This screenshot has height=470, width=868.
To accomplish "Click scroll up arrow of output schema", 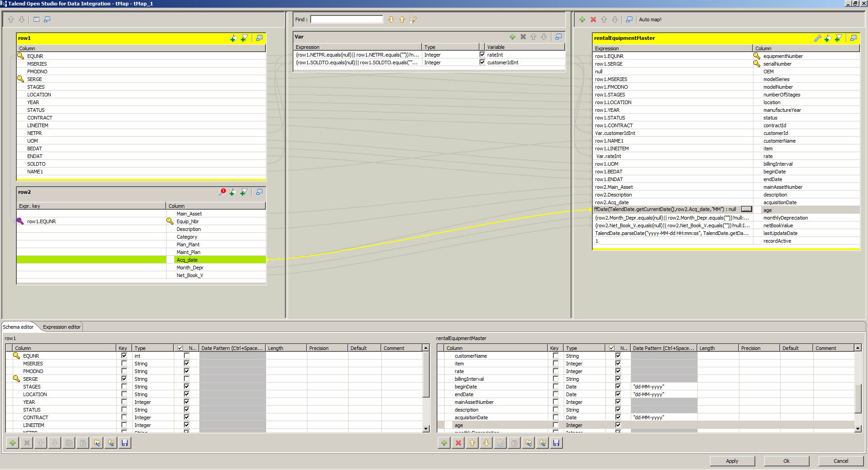I will point(858,348).
